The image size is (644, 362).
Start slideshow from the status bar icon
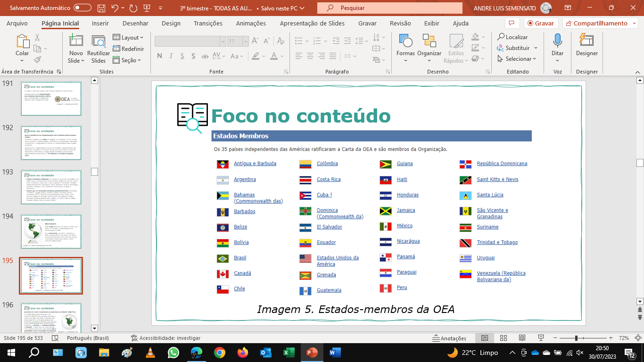pyautogui.click(x=541, y=338)
